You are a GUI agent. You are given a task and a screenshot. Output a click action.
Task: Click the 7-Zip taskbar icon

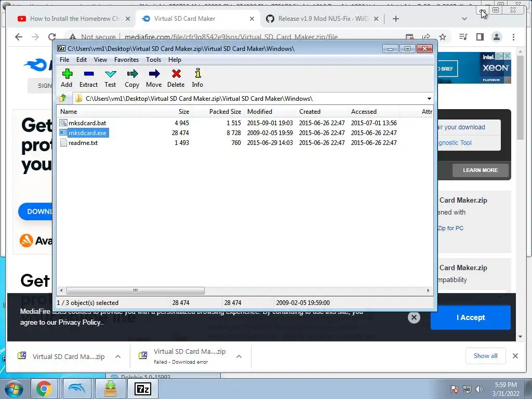point(142,389)
